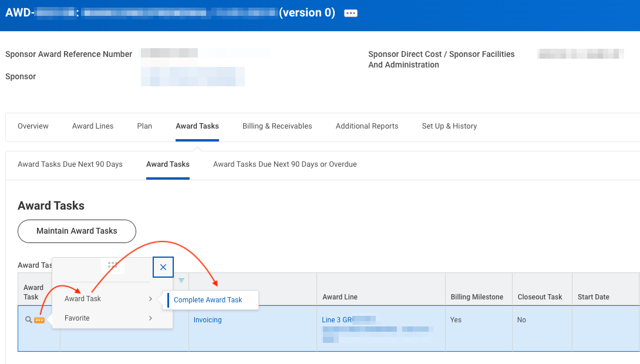Expand the Award Task submenu chevron
This screenshot has width=640, height=364.
151,299
